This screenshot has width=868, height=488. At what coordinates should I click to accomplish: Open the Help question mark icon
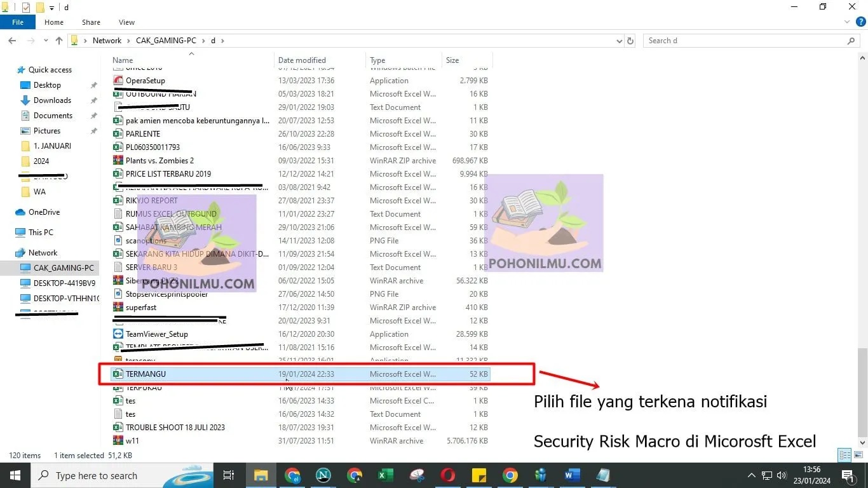[x=861, y=22]
